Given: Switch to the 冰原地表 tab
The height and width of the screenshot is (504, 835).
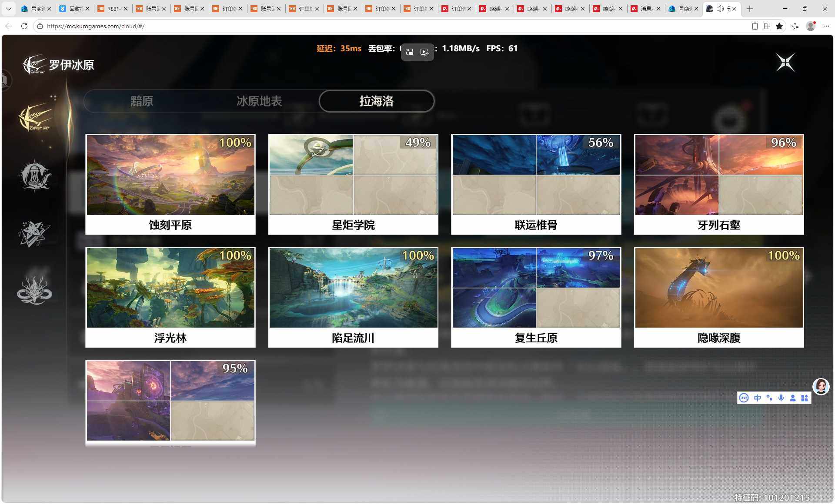Looking at the screenshot, I should point(259,101).
